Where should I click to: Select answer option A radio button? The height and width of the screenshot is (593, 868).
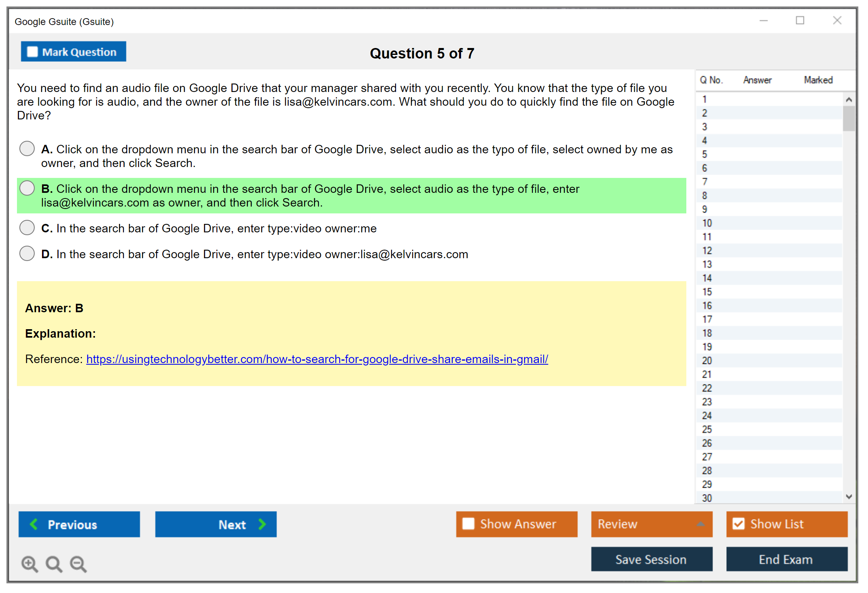(x=27, y=148)
